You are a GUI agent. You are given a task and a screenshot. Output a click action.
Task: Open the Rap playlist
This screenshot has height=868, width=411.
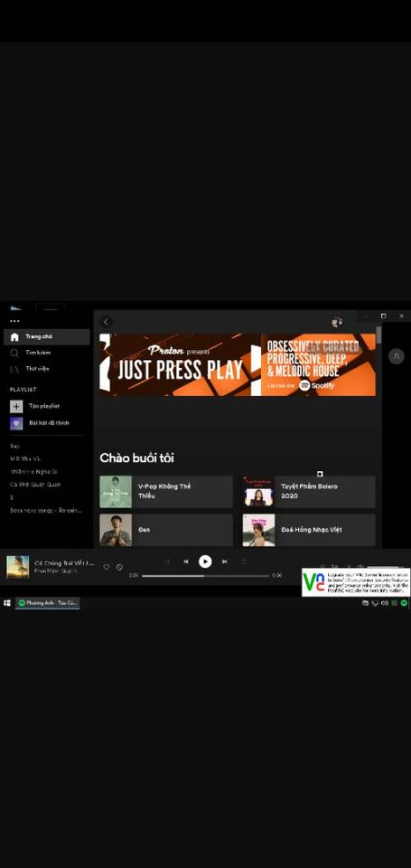pyautogui.click(x=15, y=446)
